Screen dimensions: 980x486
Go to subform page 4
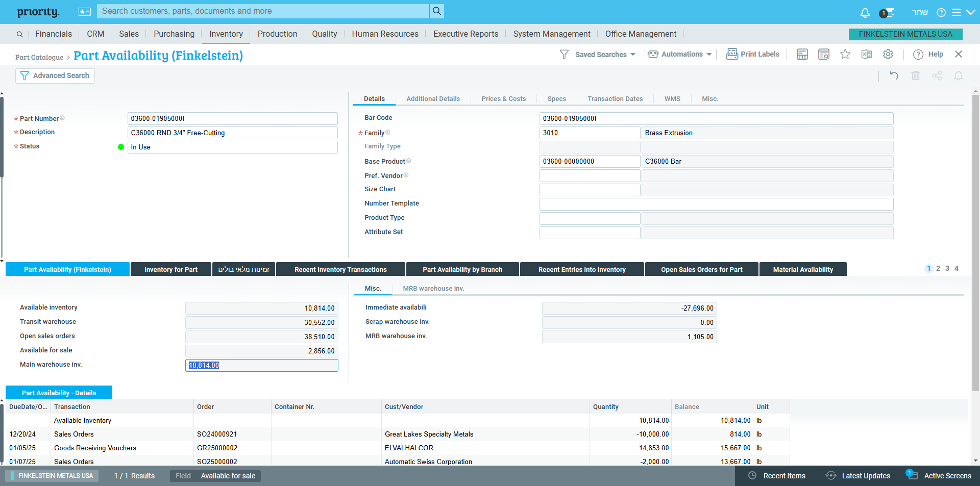[957, 268]
